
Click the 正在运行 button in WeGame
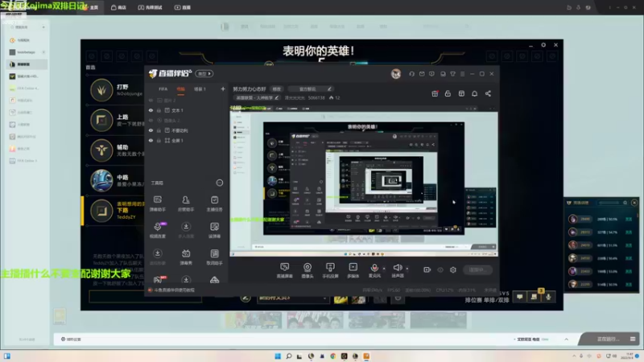[608, 339]
